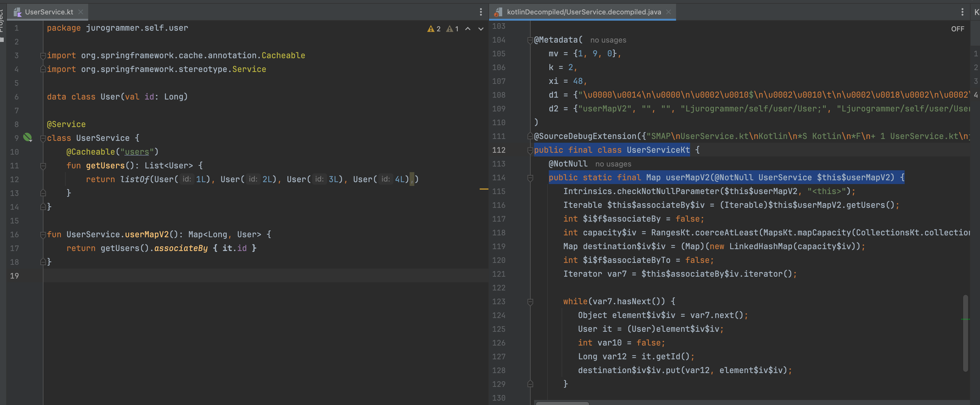Click the 'mv = {1, 9, 0}' metadata line
The height and width of the screenshot is (405, 980).
(584, 54)
